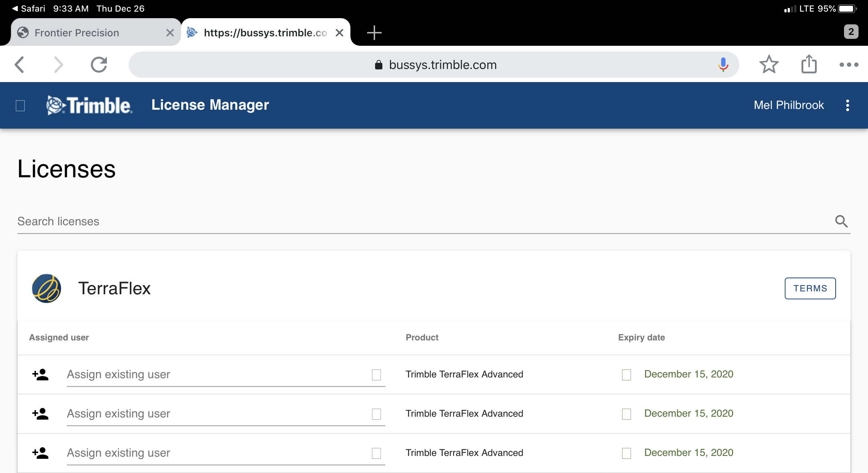Image resolution: width=868 pixels, height=473 pixels.
Task: Open the browser three-dots more menu
Action: (849, 65)
